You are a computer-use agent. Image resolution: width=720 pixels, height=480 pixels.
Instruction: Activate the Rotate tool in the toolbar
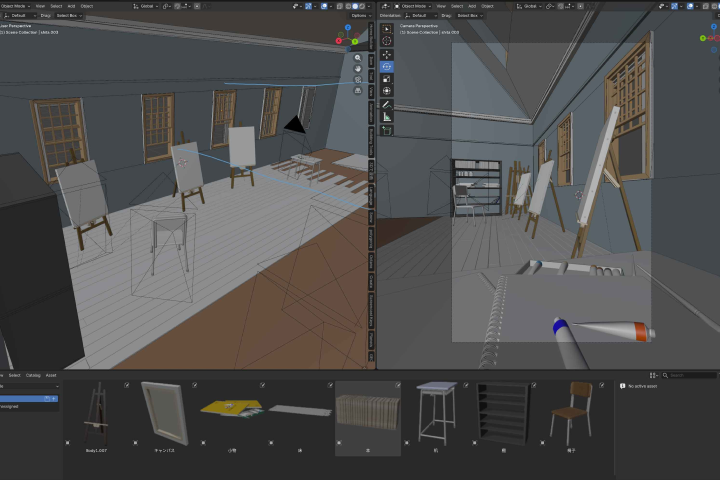pos(387,67)
